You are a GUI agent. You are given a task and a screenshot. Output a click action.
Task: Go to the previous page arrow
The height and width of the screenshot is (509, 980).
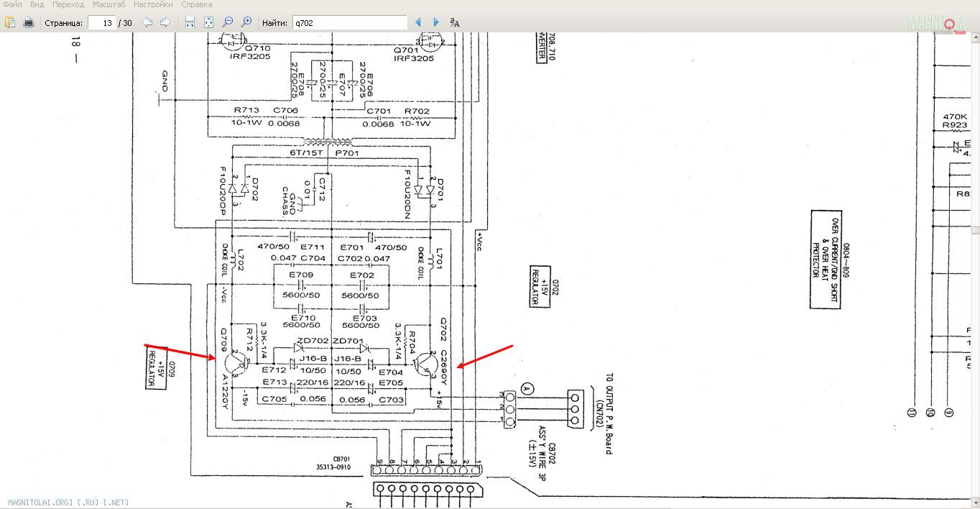click(x=147, y=22)
